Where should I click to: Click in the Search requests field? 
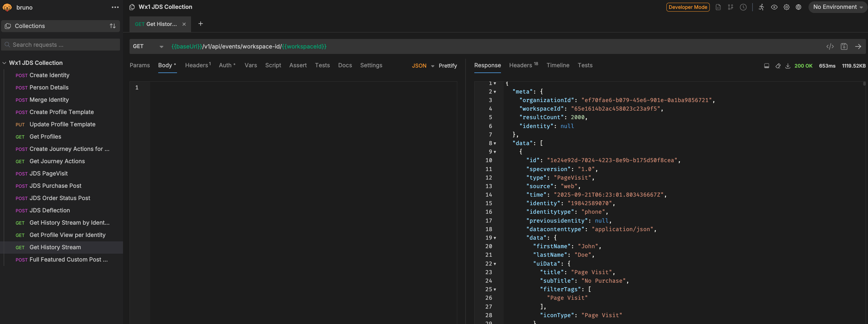(60, 45)
